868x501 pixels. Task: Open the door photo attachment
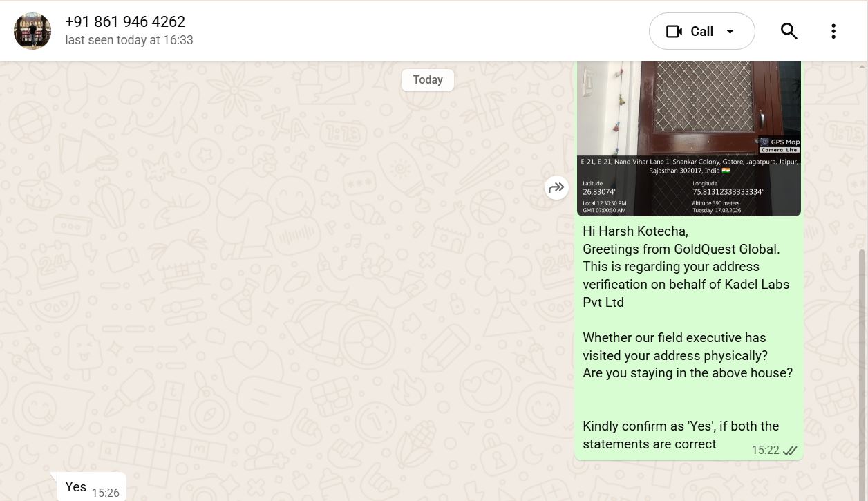pyautogui.click(x=688, y=111)
